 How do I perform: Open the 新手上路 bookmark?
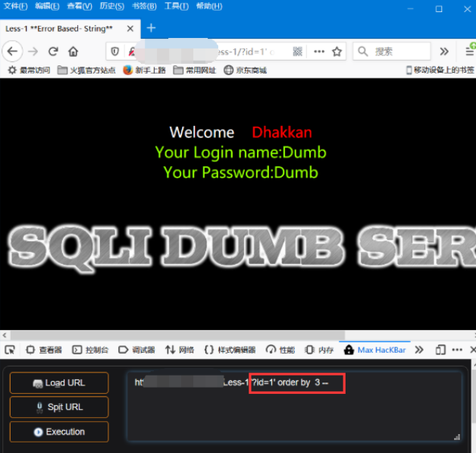point(145,70)
